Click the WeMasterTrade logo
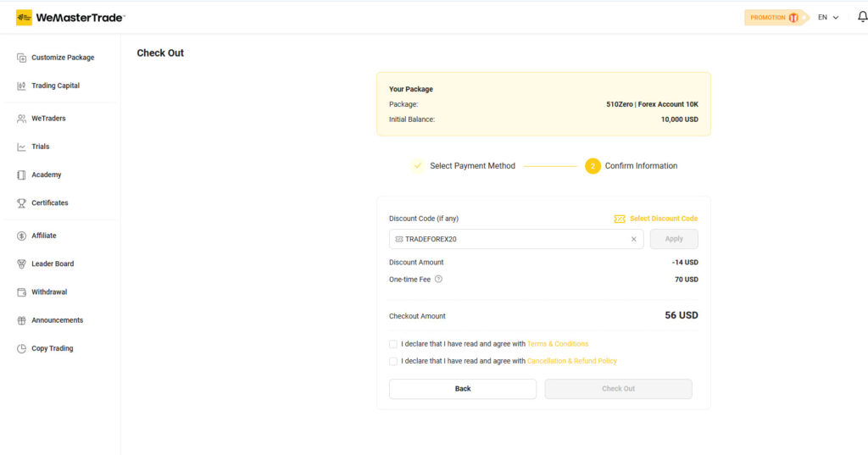 pyautogui.click(x=70, y=17)
